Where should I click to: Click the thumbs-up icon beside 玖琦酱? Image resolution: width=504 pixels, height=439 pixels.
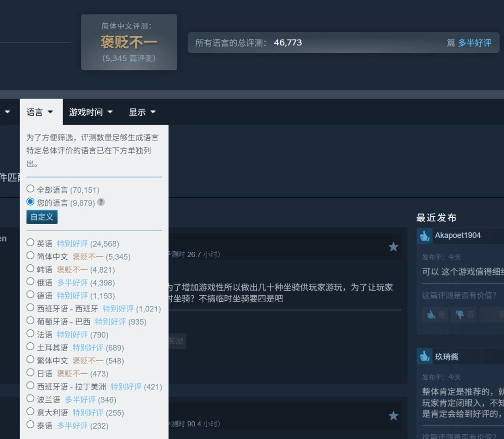point(424,356)
